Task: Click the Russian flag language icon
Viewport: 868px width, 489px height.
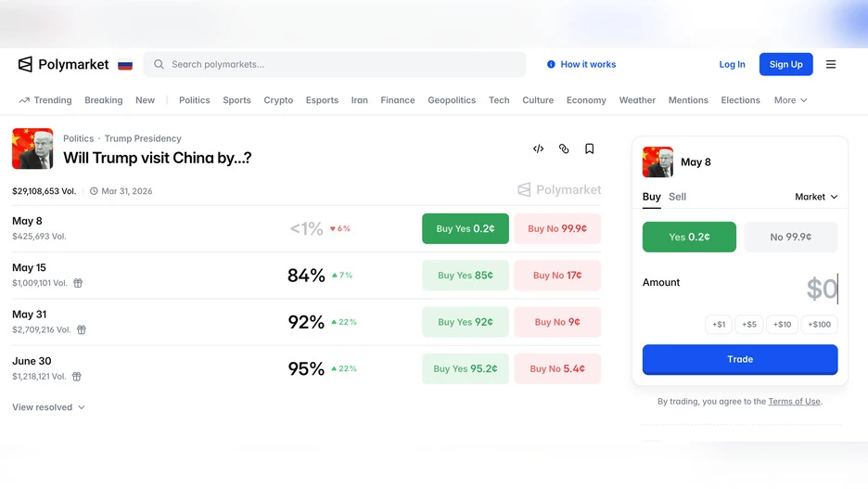Action: tap(125, 65)
